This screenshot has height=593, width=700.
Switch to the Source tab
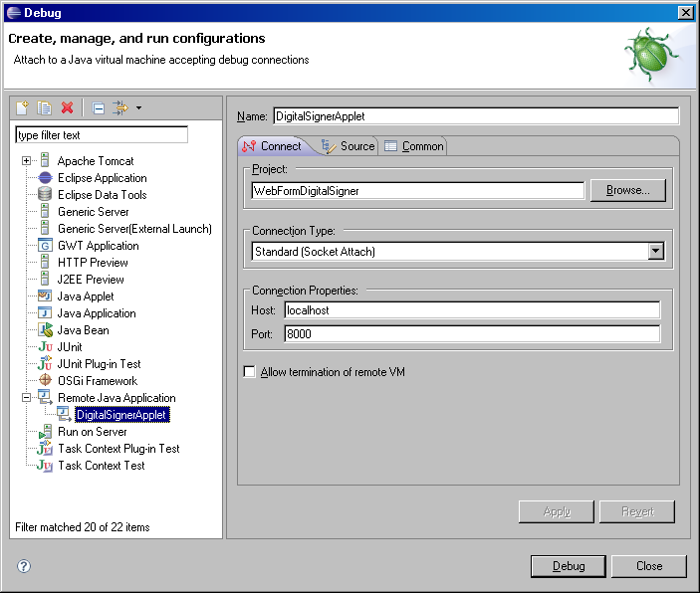click(349, 146)
